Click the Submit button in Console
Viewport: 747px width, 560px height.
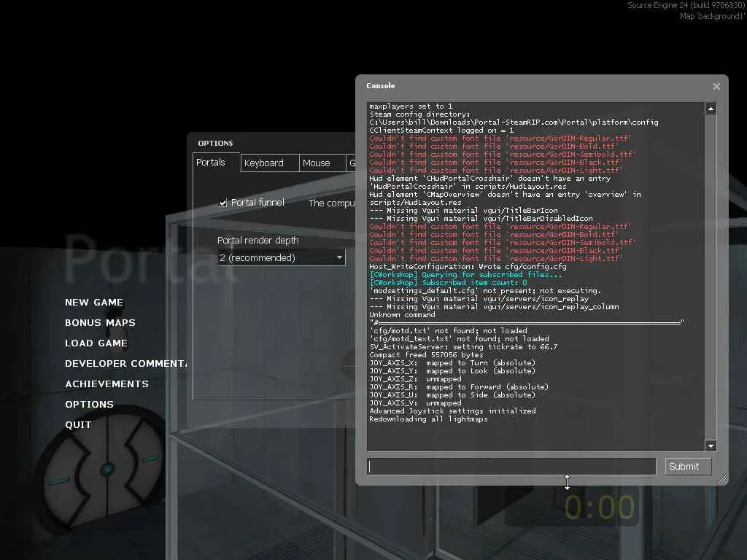coord(688,466)
